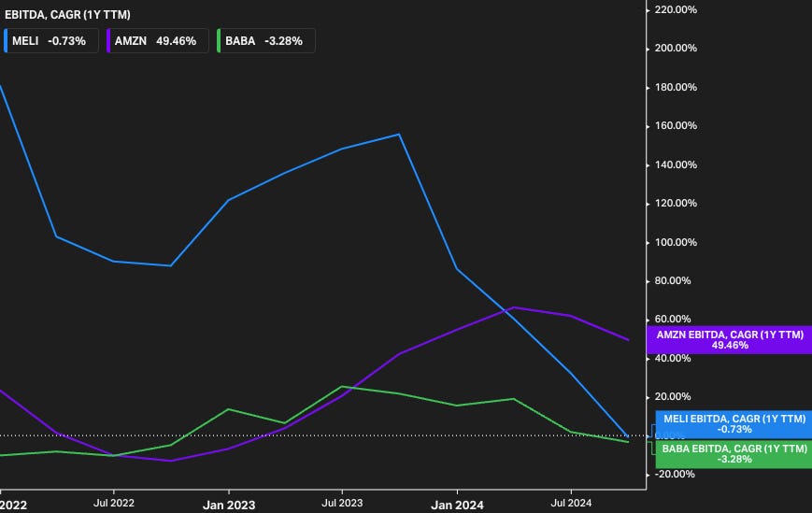Click the Jan 2024 x-axis label
Viewport: 812px width, 513px height.
pos(457,505)
